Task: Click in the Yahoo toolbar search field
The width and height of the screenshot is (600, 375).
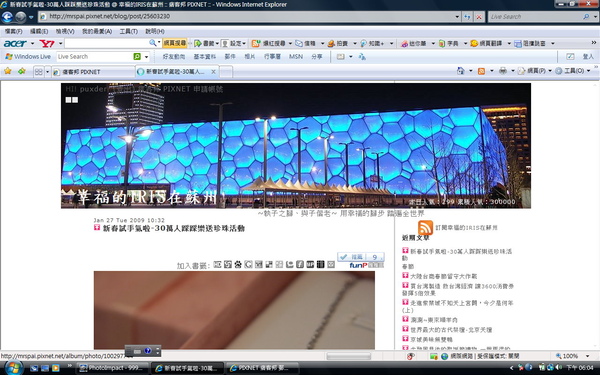Action: click(106, 43)
